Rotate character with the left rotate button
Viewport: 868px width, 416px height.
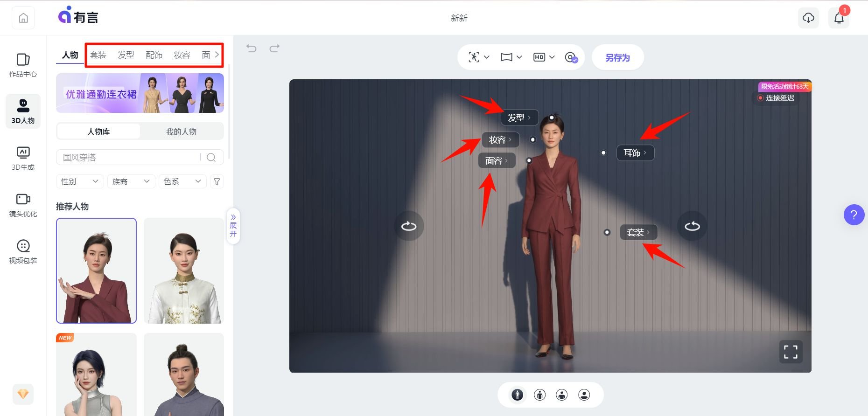[x=409, y=226]
